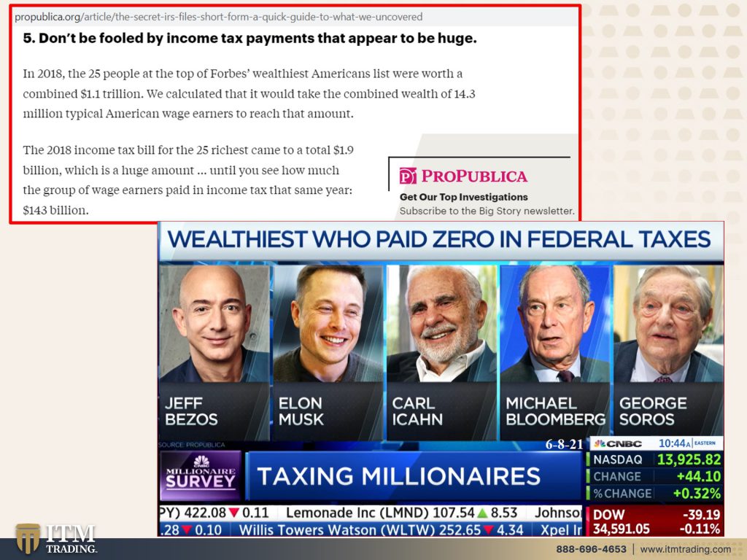Click the red down arrow beside WLTW 252.65
Screen dimensions: 747x560
point(488,529)
